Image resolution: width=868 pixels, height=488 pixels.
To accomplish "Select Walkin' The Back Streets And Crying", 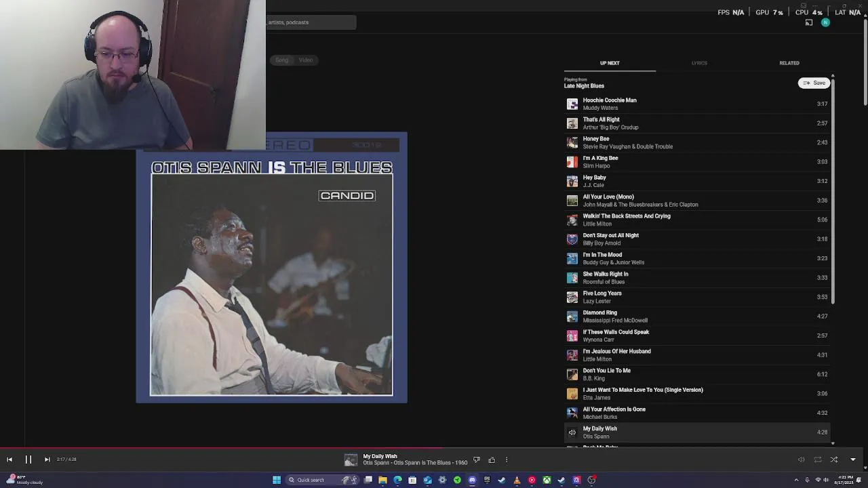I will pos(696,220).
